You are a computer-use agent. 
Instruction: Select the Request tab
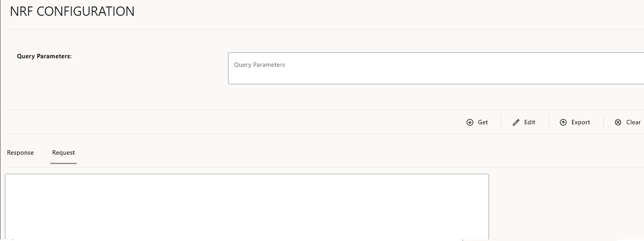pos(63,153)
